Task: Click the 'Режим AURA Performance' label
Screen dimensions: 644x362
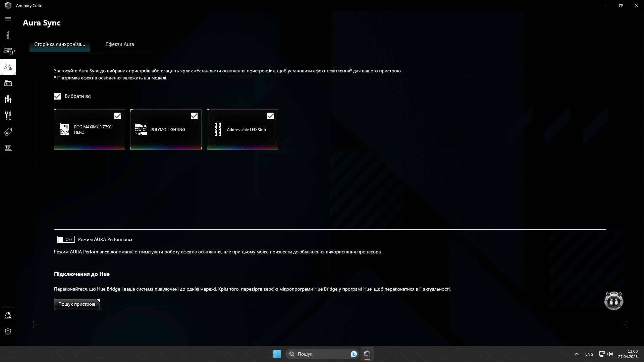Action: 106,239
